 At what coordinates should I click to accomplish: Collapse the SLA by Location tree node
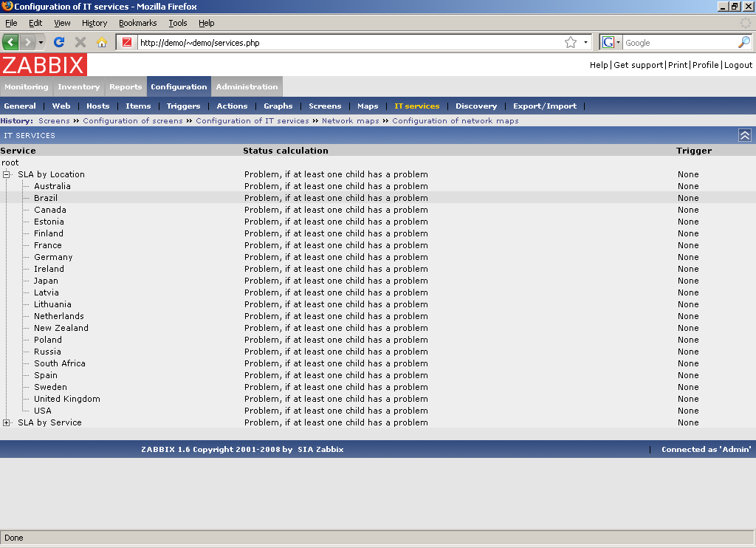6,174
